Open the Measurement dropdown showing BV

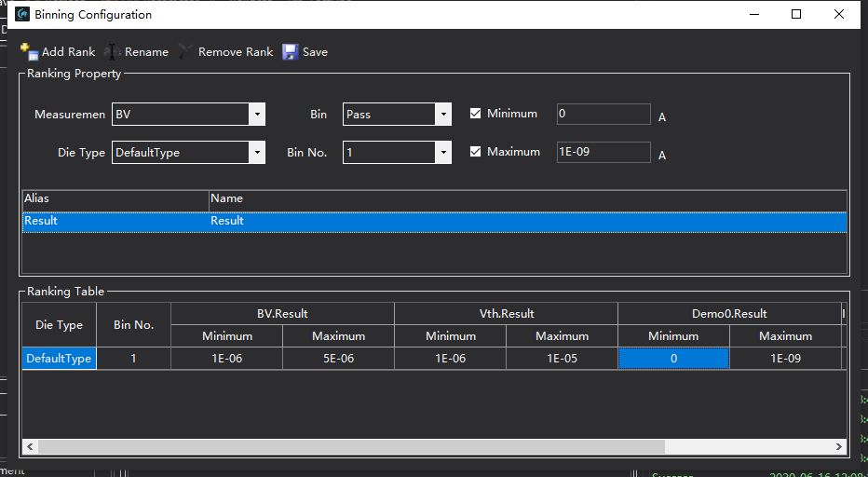coord(256,115)
